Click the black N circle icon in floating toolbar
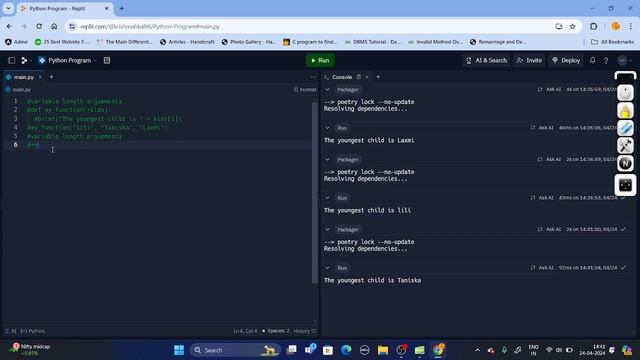 pos(625,163)
